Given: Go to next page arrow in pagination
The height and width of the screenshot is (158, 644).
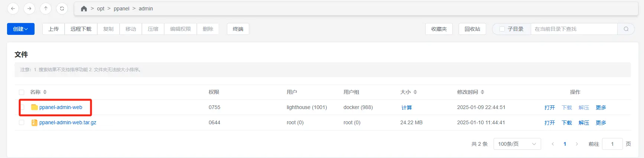Looking at the screenshot, I should coord(577,144).
